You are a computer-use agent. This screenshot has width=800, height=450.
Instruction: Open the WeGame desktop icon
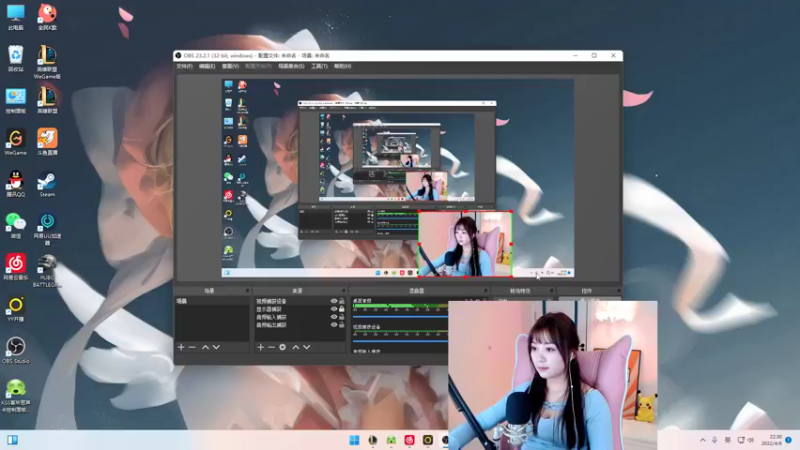pyautogui.click(x=15, y=142)
